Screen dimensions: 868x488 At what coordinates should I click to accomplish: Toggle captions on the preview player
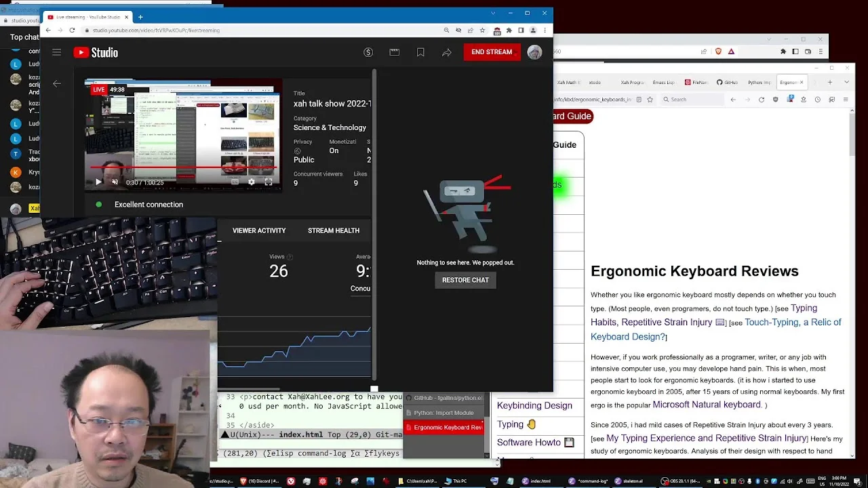[235, 182]
